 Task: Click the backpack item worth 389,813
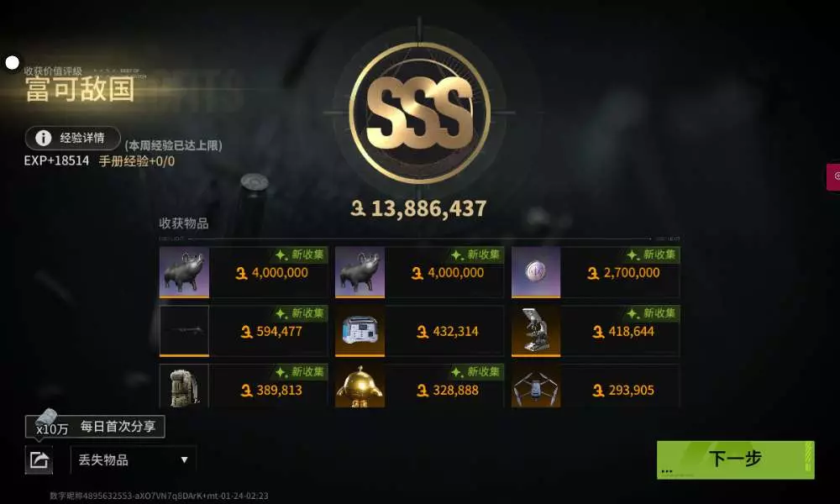click(x=244, y=386)
